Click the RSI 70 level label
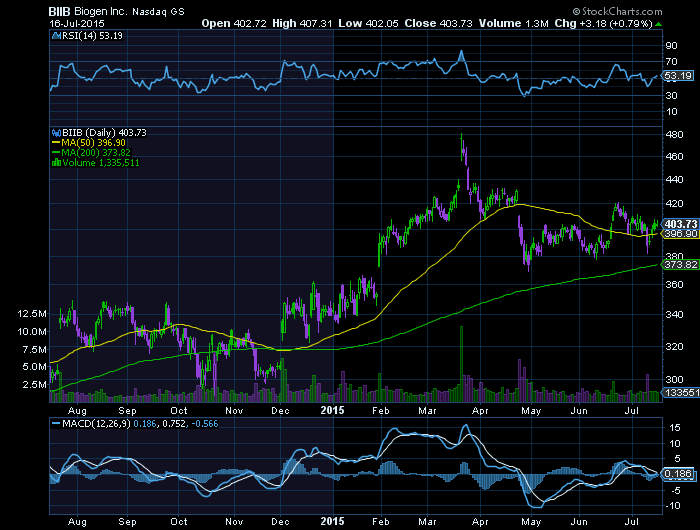The height and width of the screenshot is (530, 700). tap(671, 62)
